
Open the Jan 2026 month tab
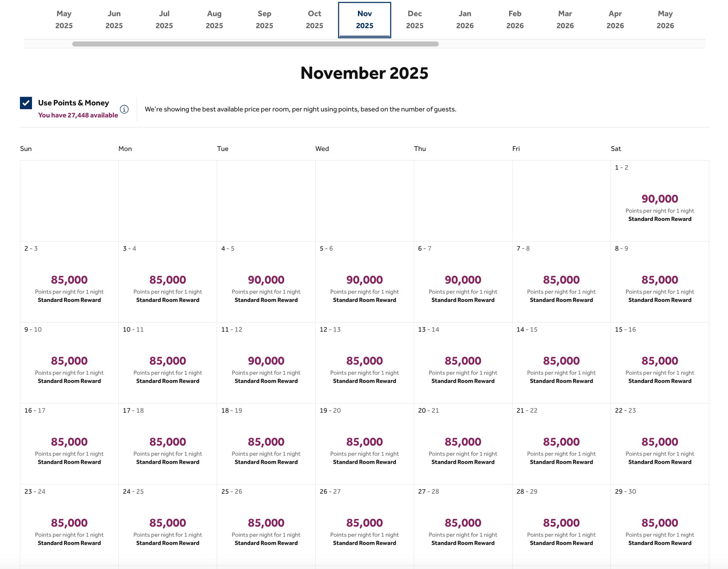465,20
